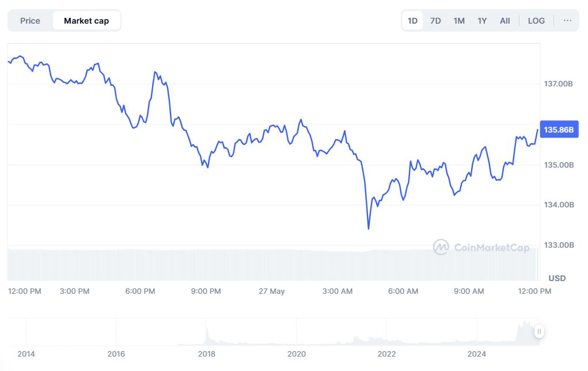Image resolution: width=588 pixels, height=371 pixels.
Task: Switch chart to 7D range
Action: (x=435, y=21)
